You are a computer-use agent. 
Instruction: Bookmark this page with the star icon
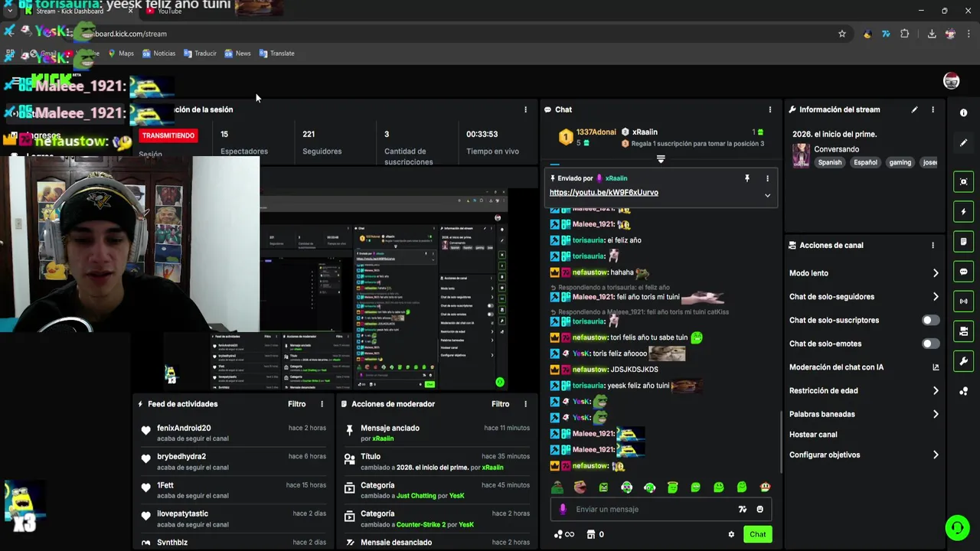pos(842,34)
